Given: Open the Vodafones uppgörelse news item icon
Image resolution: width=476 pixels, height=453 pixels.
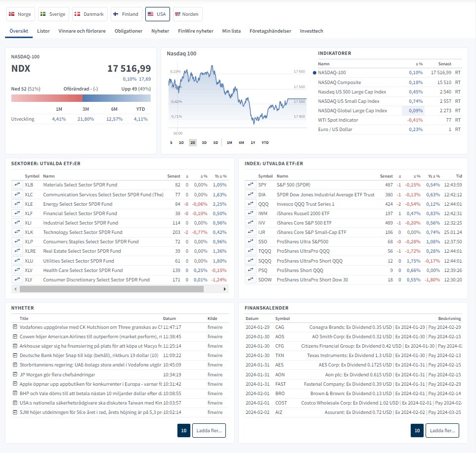Looking at the screenshot, I should (15, 327).
